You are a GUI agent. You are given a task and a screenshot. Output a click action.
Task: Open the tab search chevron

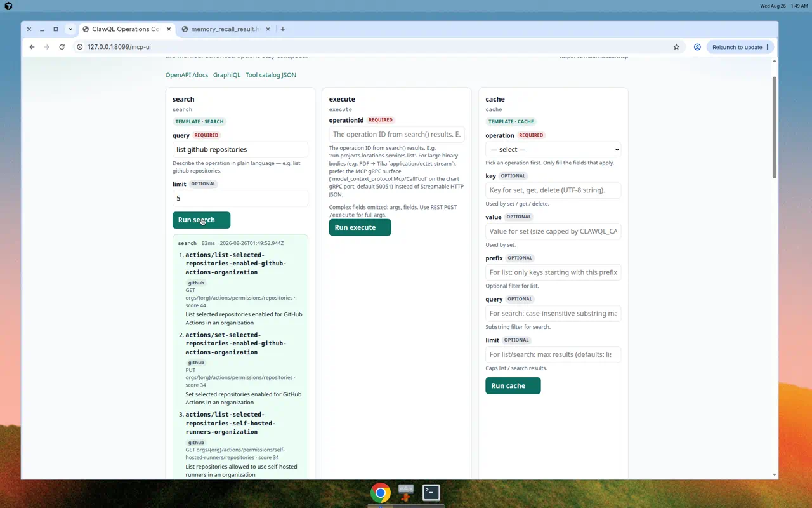click(x=70, y=29)
